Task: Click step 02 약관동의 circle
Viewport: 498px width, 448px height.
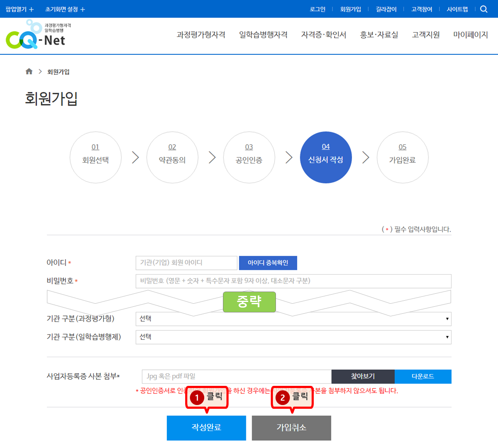Action: pos(172,157)
